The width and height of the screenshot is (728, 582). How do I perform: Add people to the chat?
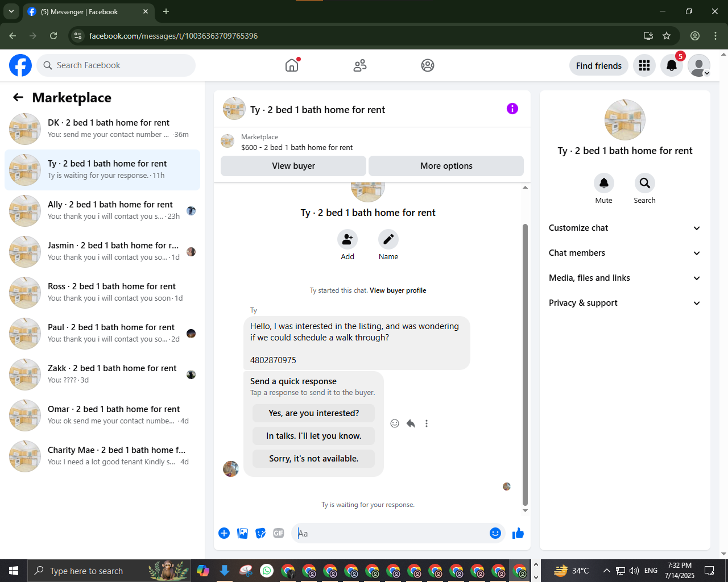(x=348, y=239)
